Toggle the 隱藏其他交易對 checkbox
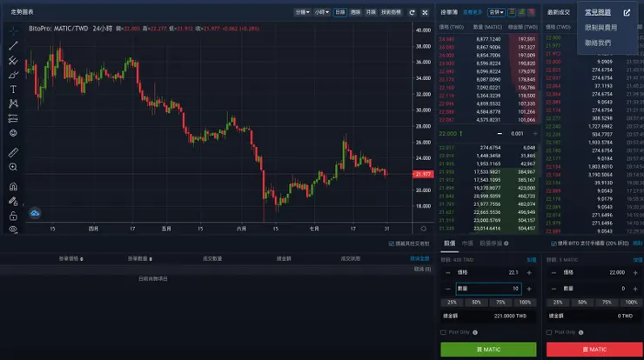The image size is (644, 360). coord(391,243)
